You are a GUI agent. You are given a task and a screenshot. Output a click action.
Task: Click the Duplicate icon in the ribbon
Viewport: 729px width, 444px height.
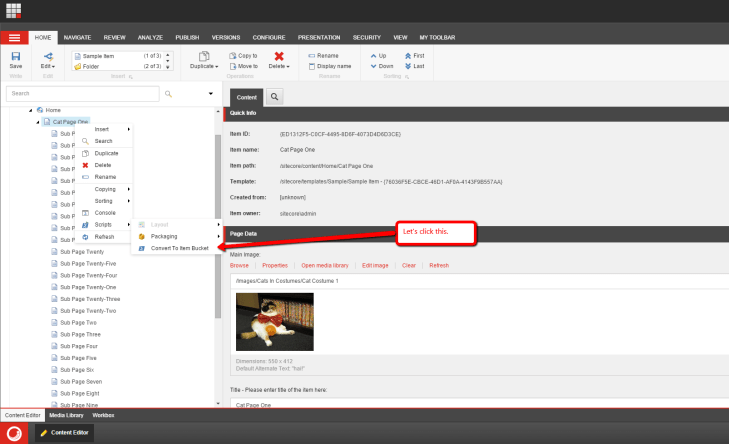(204, 56)
